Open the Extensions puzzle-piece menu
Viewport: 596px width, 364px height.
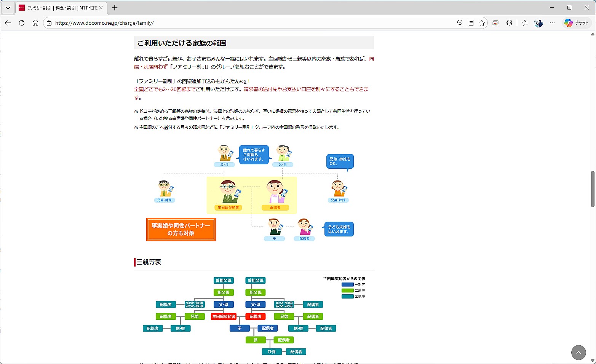click(509, 23)
